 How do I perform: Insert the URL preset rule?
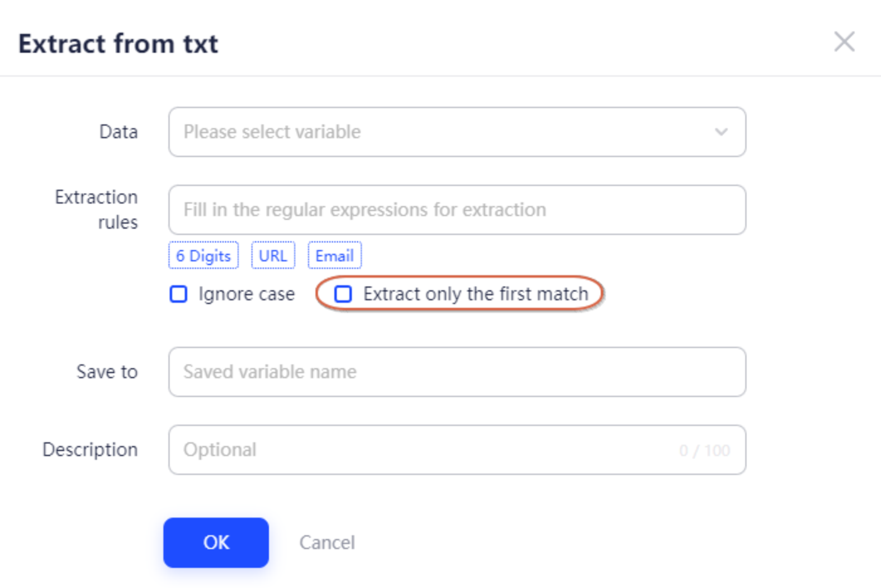[x=273, y=256]
